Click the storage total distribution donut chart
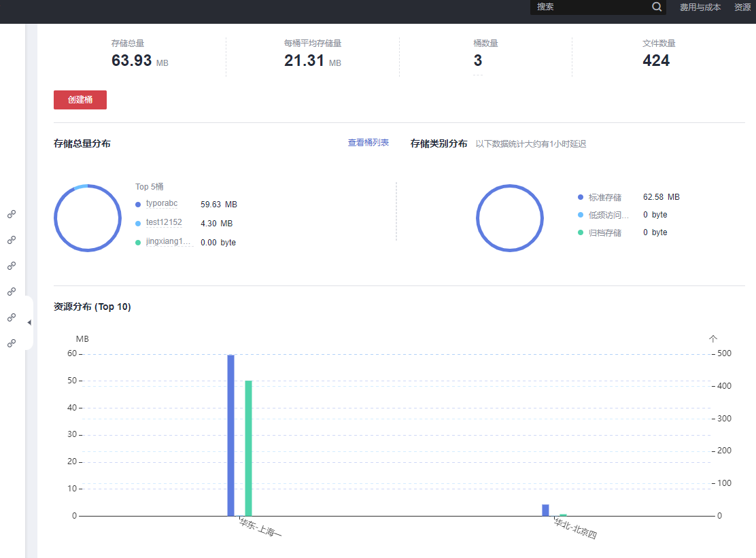 [x=88, y=217]
